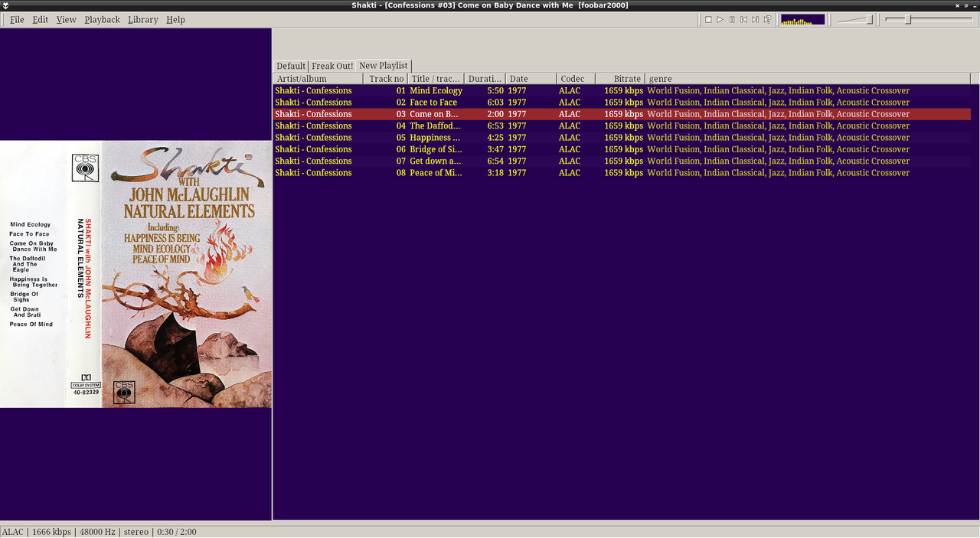Skip to the next track
Image resolution: width=980 pixels, height=538 pixels.
click(755, 20)
